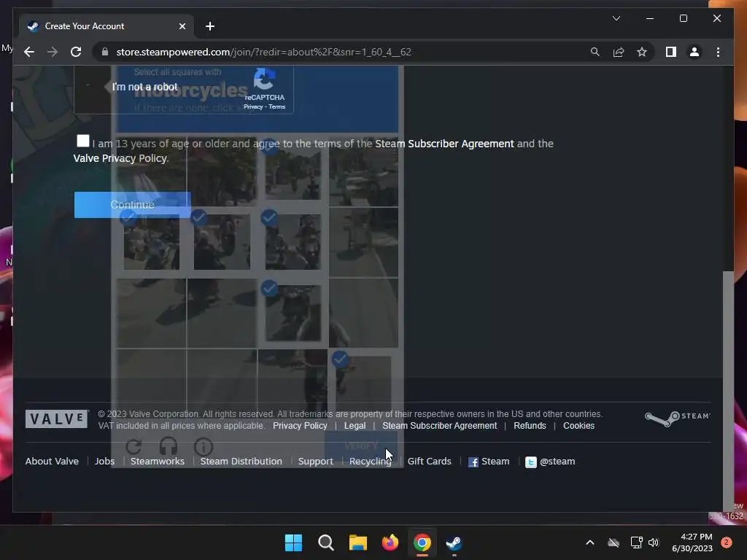Open the Jobs footer link

point(104,462)
